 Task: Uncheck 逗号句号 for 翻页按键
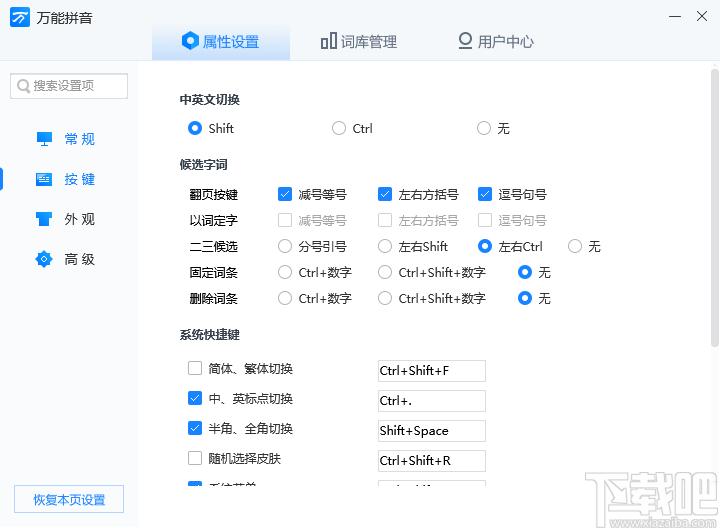point(485,194)
